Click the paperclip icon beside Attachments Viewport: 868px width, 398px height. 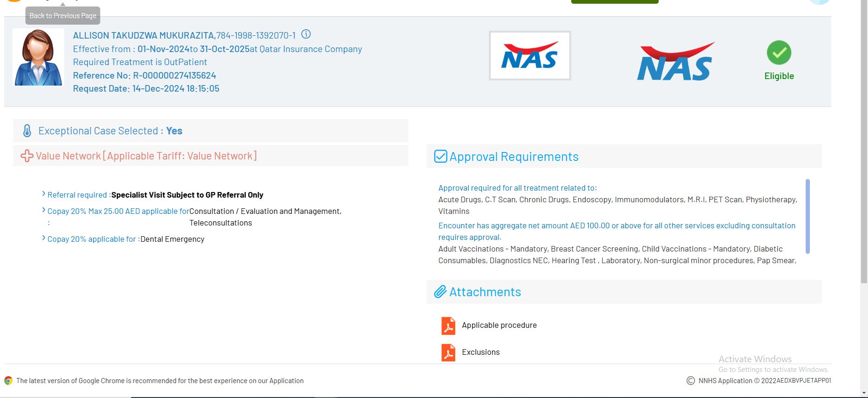(x=440, y=292)
